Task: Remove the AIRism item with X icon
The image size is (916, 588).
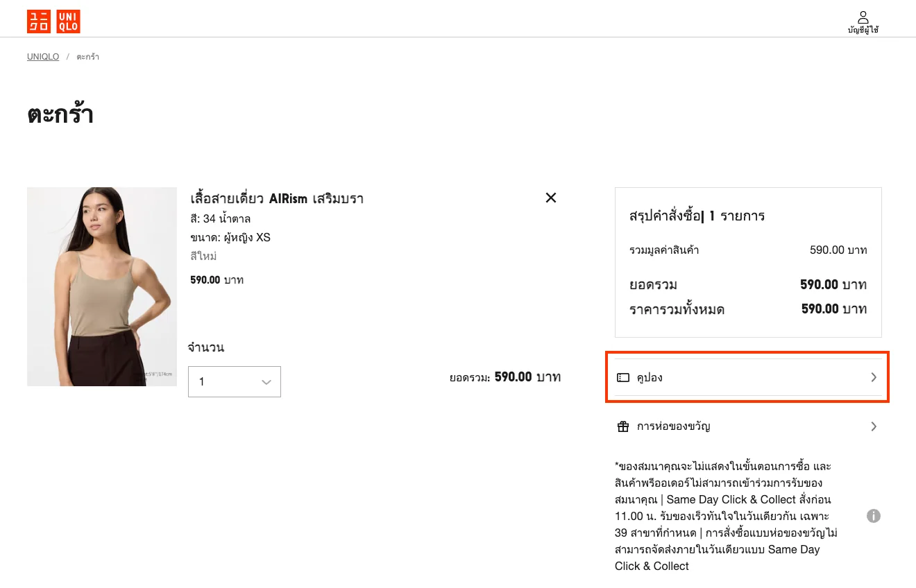Action: click(551, 198)
